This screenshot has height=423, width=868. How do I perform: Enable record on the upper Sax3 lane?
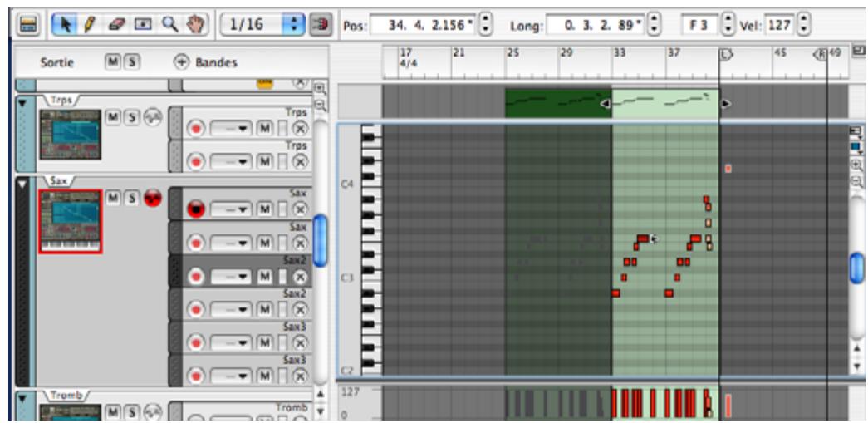(196, 343)
